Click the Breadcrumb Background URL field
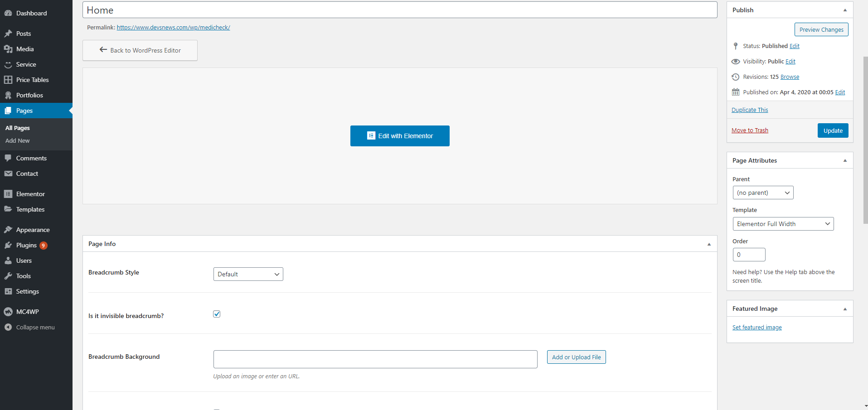This screenshot has height=410, width=868. (375, 359)
